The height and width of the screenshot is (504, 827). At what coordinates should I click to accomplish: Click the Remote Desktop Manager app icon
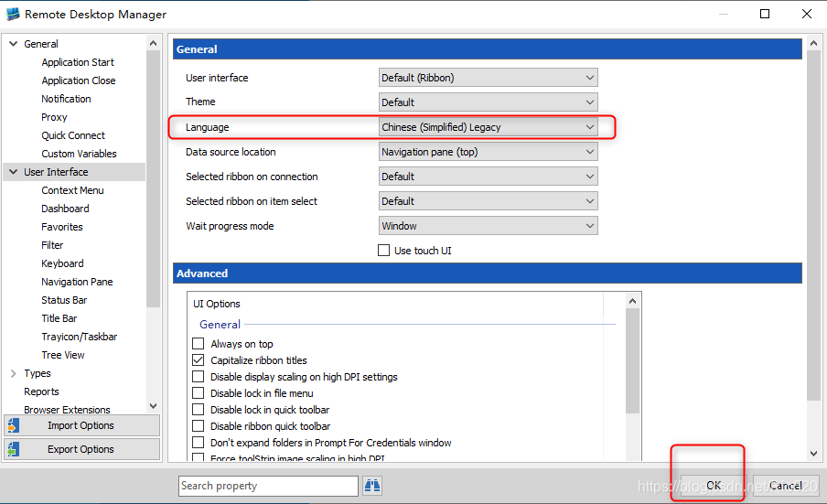click(13, 14)
